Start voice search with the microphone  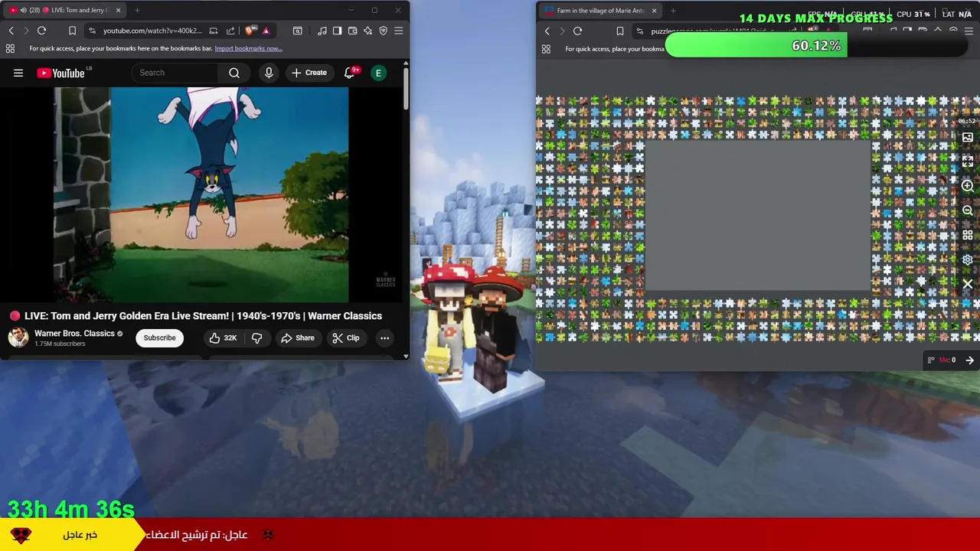(269, 73)
